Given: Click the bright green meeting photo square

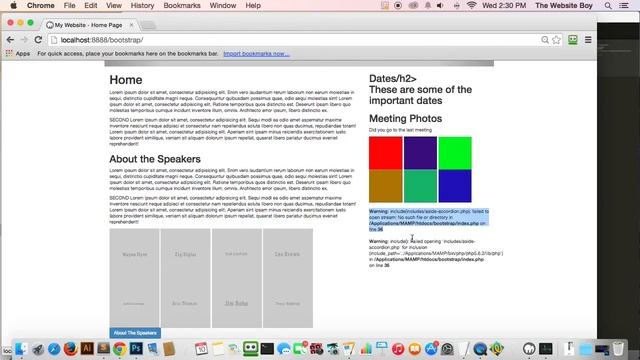Looking at the screenshot, I should tap(455, 153).
